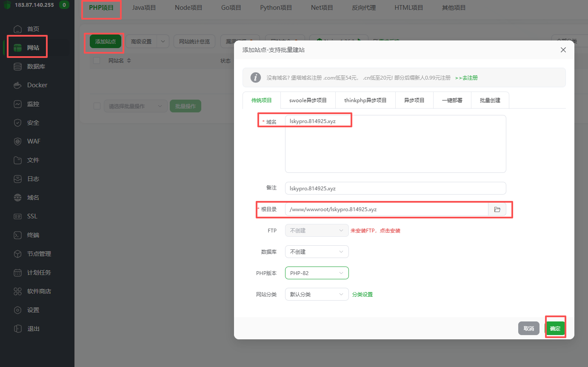This screenshot has height=367, width=588.
Task: Browse root directory with the folder icon
Action: [x=497, y=209]
